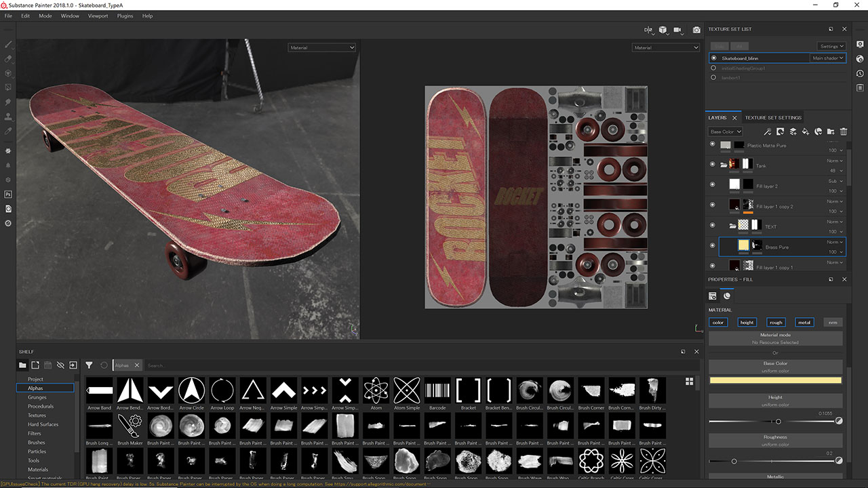Close the Alphas filter tag

(136, 365)
